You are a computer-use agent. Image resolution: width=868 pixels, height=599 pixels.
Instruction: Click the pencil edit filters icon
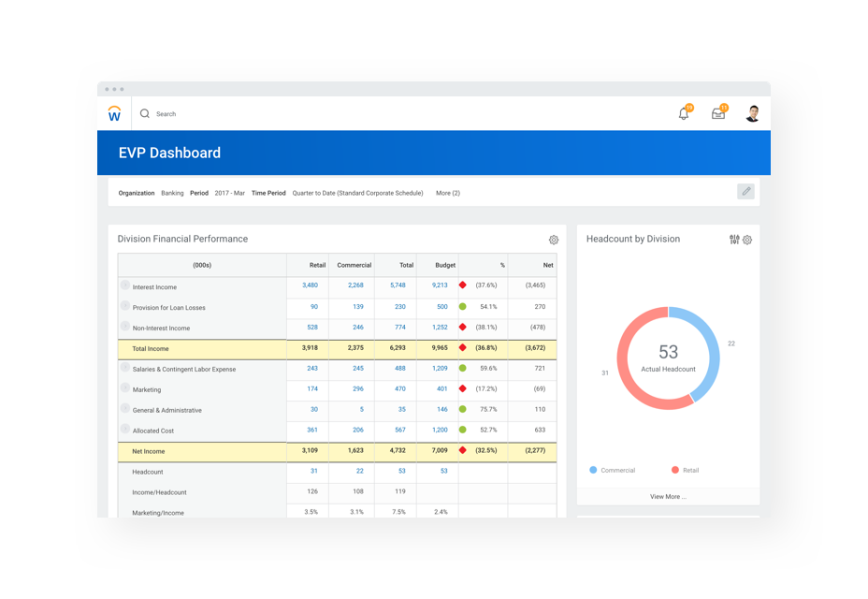[745, 191]
